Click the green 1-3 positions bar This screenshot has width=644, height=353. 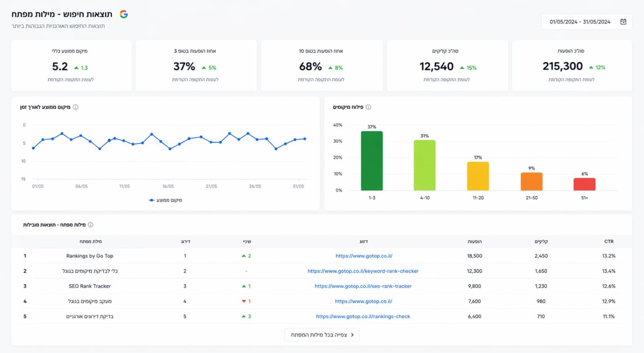pos(372,161)
